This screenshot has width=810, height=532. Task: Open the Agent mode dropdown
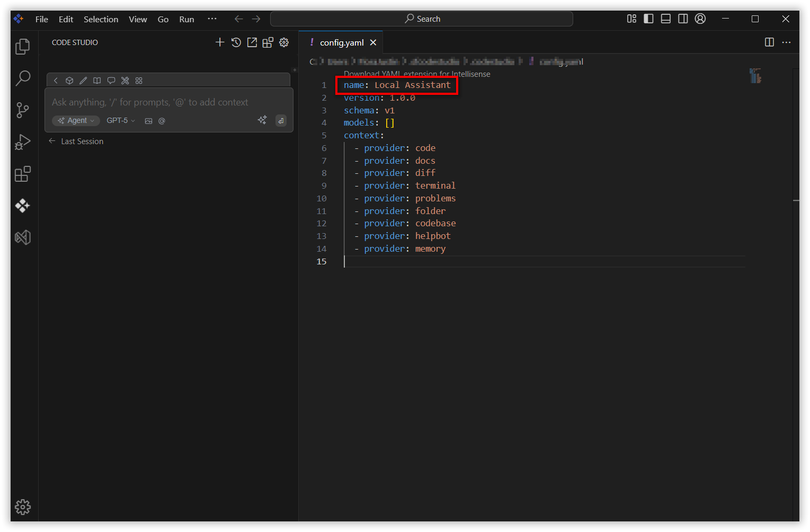click(76, 121)
